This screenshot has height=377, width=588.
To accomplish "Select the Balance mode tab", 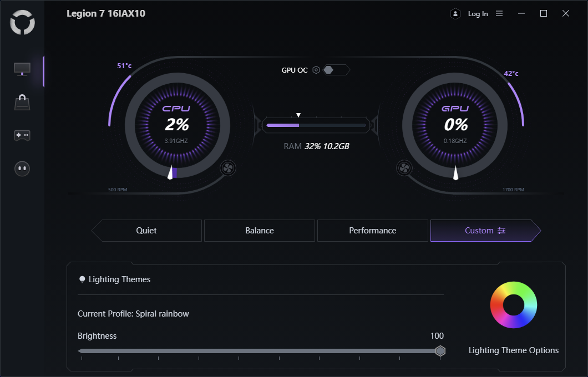I will tap(260, 231).
